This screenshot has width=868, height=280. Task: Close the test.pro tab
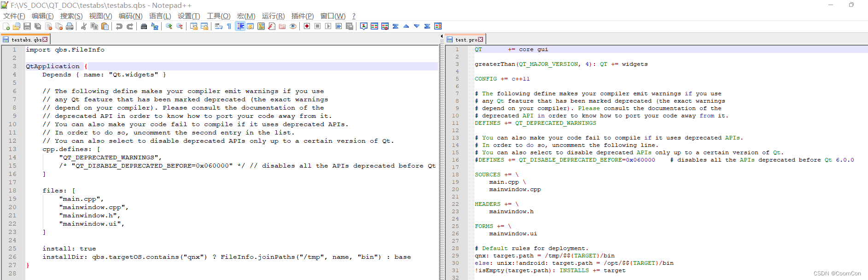pyautogui.click(x=481, y=40)
